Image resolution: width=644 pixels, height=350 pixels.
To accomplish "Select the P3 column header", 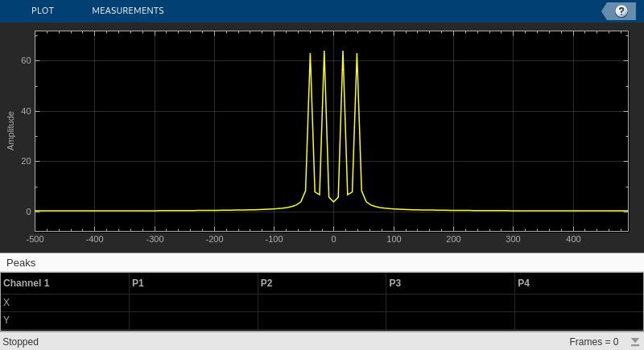I will point(394,283).
